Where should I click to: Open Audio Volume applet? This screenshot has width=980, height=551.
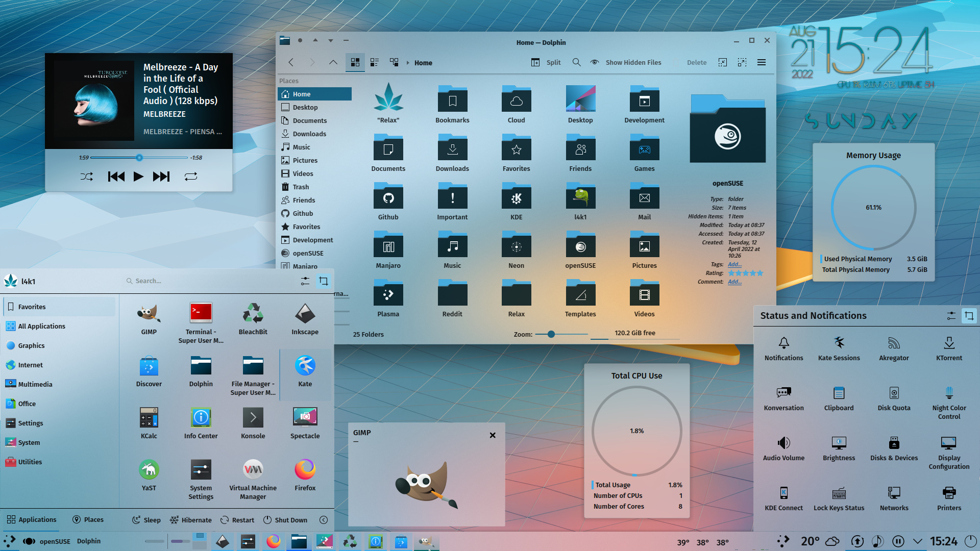[x=784, y=448]
